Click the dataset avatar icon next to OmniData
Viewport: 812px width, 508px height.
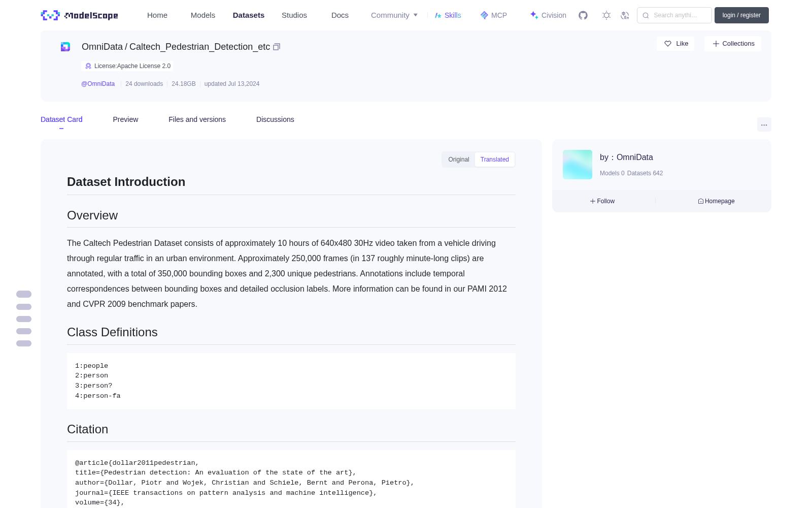tap(65, 47)
